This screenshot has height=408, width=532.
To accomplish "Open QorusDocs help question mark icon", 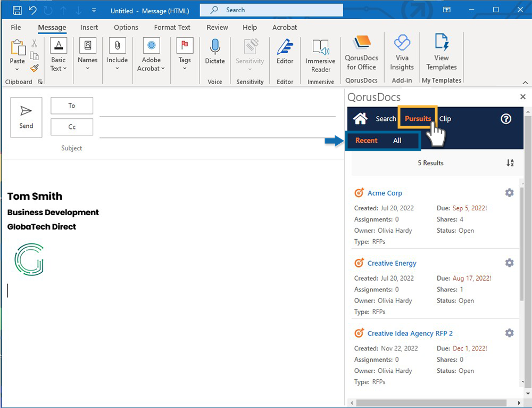I will pos(506,119).
